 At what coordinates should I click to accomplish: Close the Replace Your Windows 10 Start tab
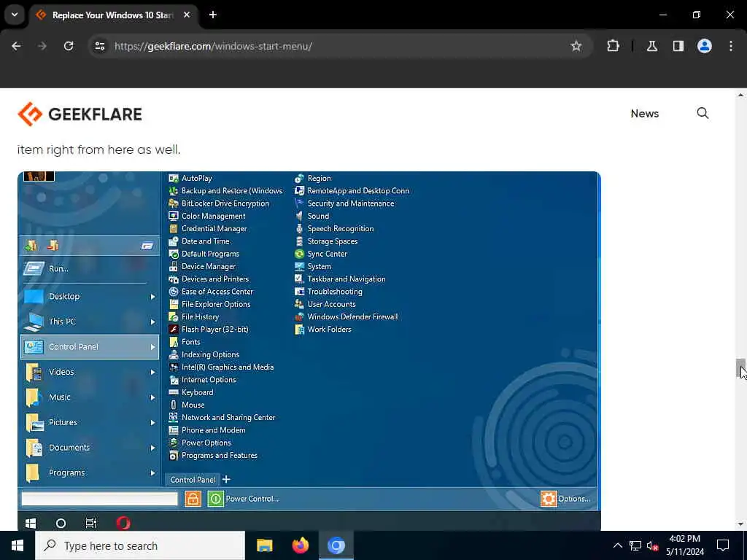187,15
